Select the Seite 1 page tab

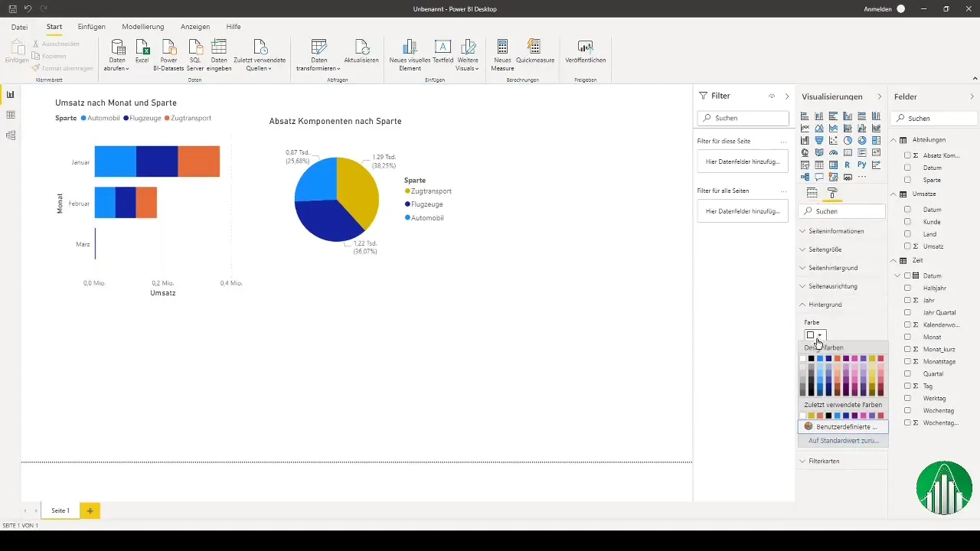[60, 510]
